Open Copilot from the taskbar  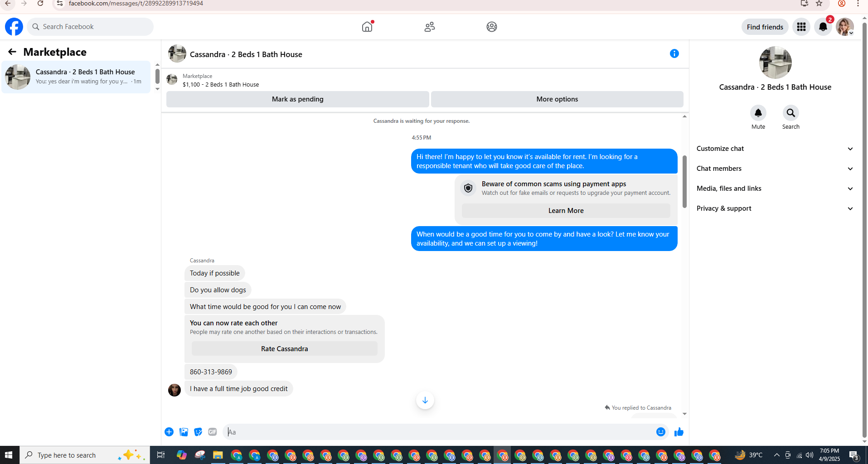pos(182,455)
